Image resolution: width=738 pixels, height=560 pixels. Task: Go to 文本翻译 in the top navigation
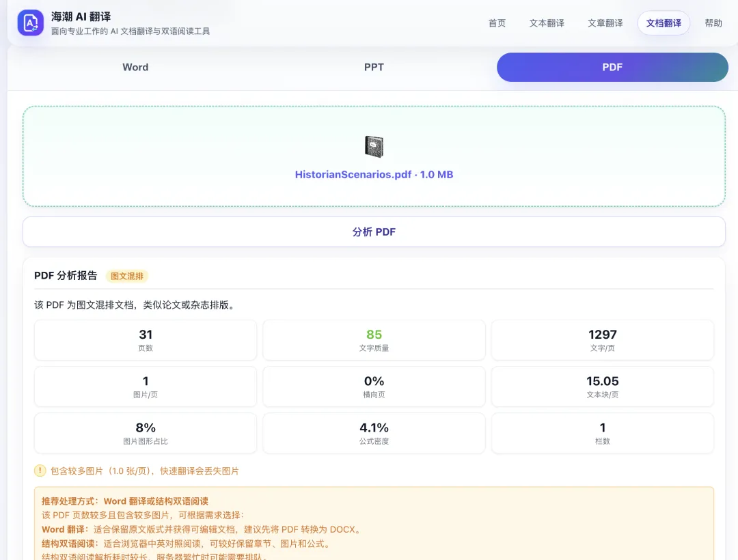coord(547,23)
